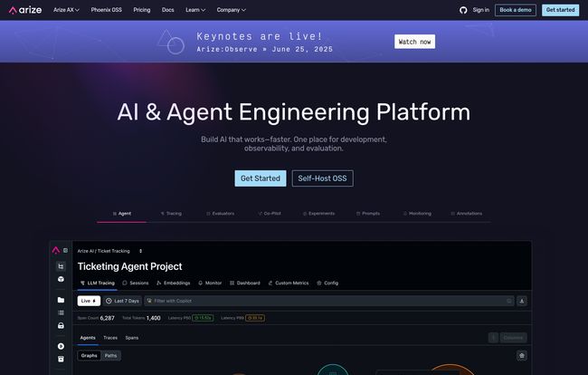Click the small icon button left of Columns
The width and height of the screenshot is (588, 375).
(493, 338)
